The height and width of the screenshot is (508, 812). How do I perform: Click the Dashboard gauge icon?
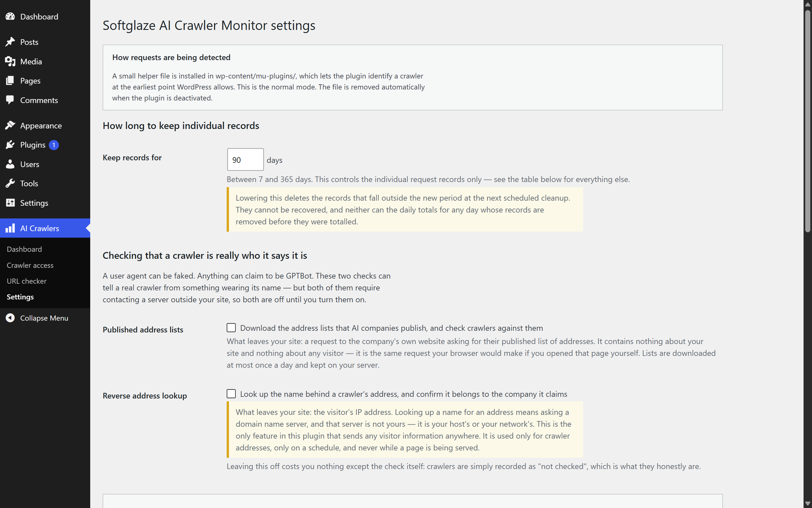pos(10,17)
